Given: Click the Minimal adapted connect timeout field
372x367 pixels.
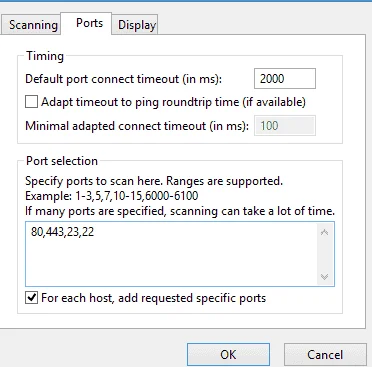Looking at the screenshot, I should click(x=285, y=126).
